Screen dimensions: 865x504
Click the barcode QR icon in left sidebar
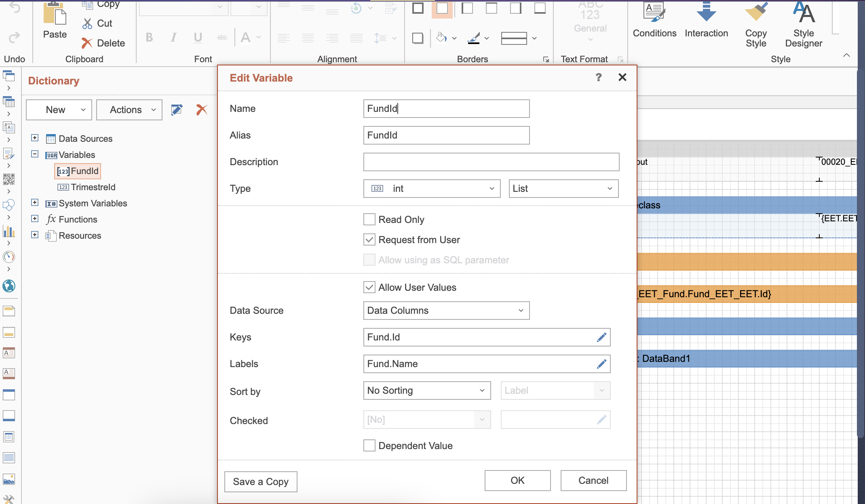click(x=9, y=179)
